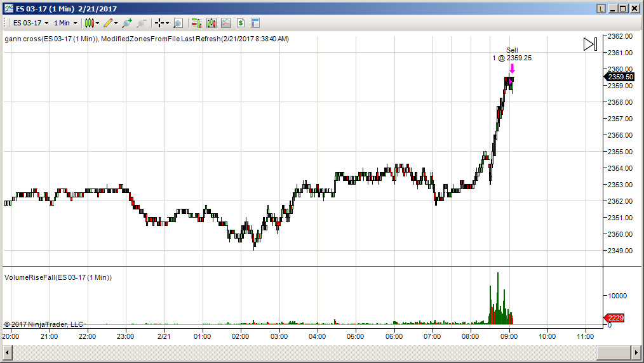644x363 pixels.
Task: Click the VolumeRiseFall indicator label
Action: (x=58, y=278)
